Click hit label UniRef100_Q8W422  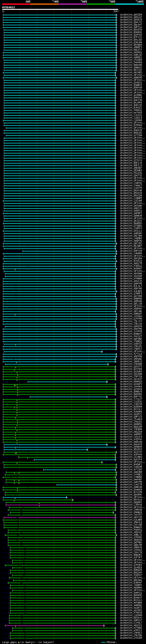point(131,67)
